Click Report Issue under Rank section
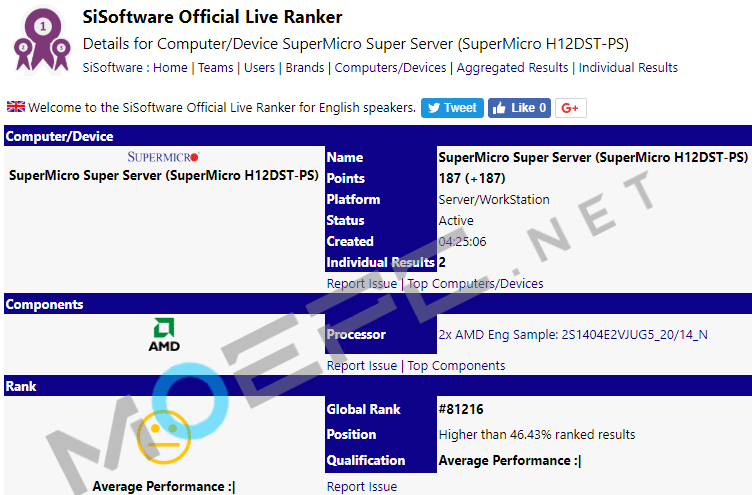Image resolution: width=752 pixels, height=495 pixels. pos(362,486)
